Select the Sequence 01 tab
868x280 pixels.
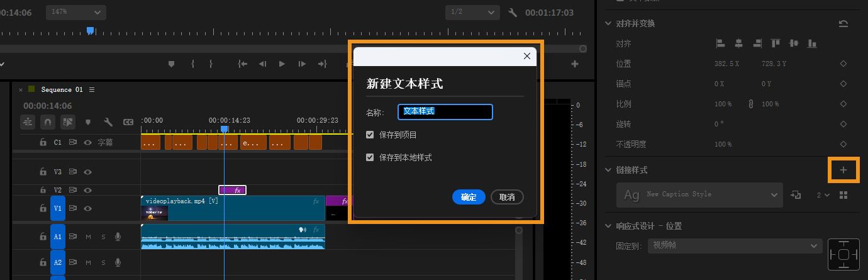point(62,89)
